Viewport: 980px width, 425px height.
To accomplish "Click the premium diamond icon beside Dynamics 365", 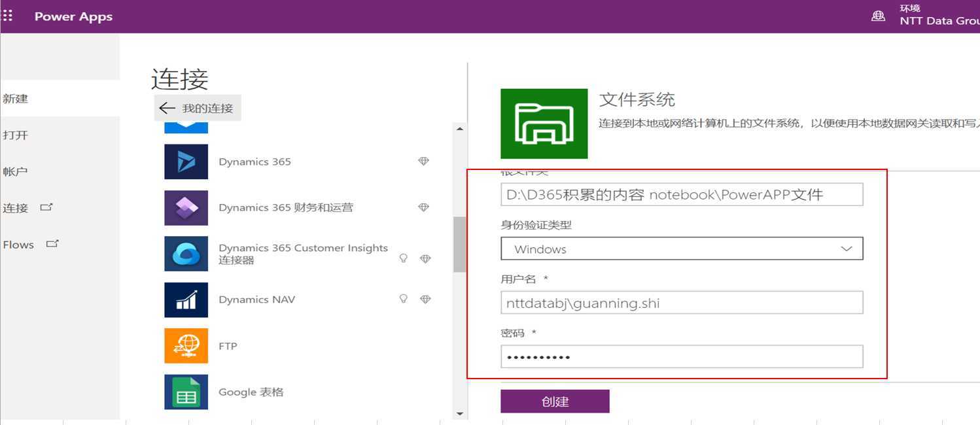I will (423, 161).
